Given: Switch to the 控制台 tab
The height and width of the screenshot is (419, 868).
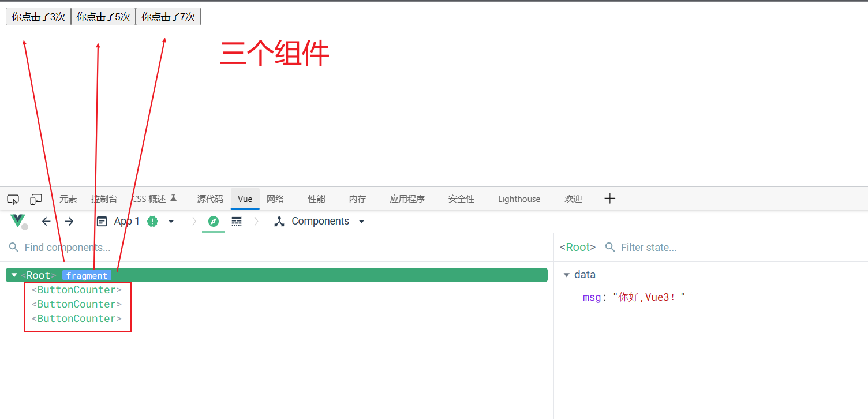Looking at the screenshot, I should coord(104,199).
